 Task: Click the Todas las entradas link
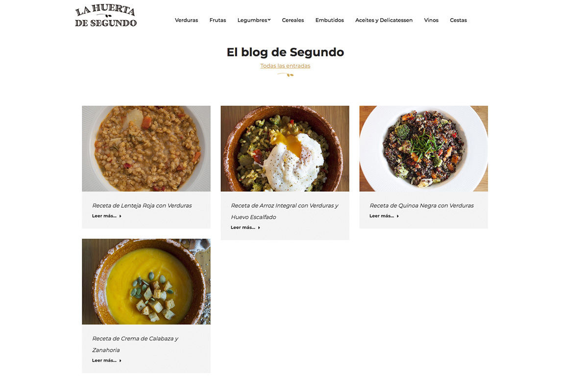(285, 66)
